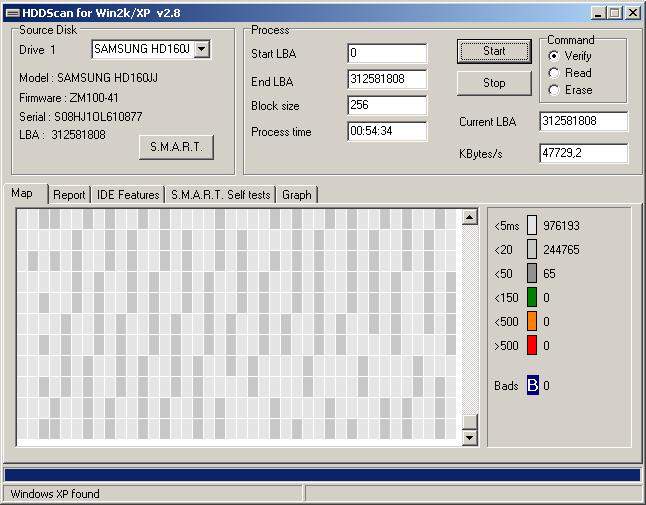The height and width of the screenshot is (505, 646).
Task: Click the Stop button
Action: pyautogui.click(x=494, y=83)
